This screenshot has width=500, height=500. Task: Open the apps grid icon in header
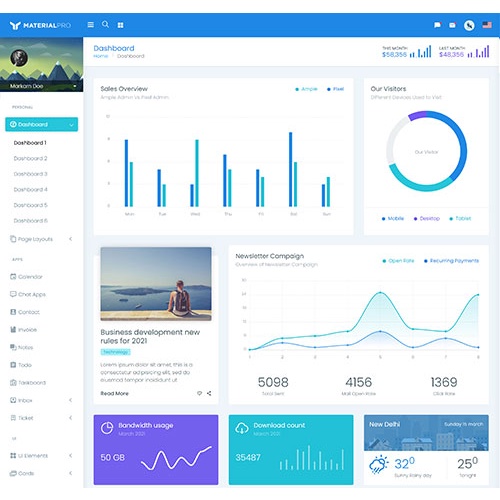pyautogui.click(x=121, y=25)
